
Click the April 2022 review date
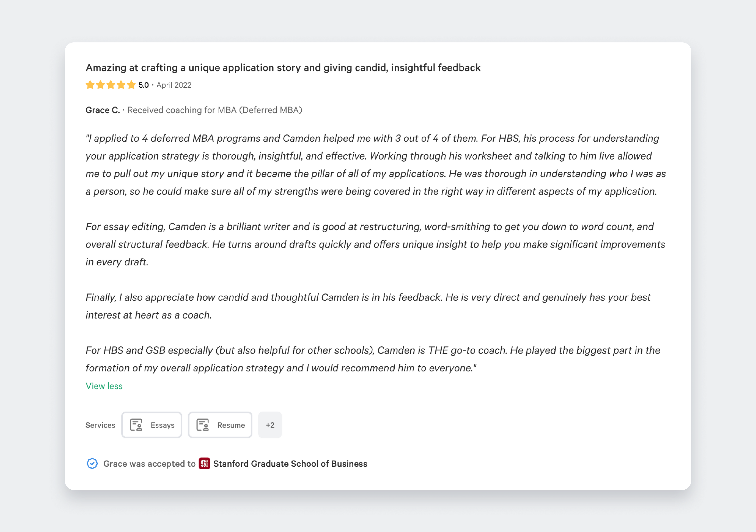pyautogui.click(x=174, y=85)
